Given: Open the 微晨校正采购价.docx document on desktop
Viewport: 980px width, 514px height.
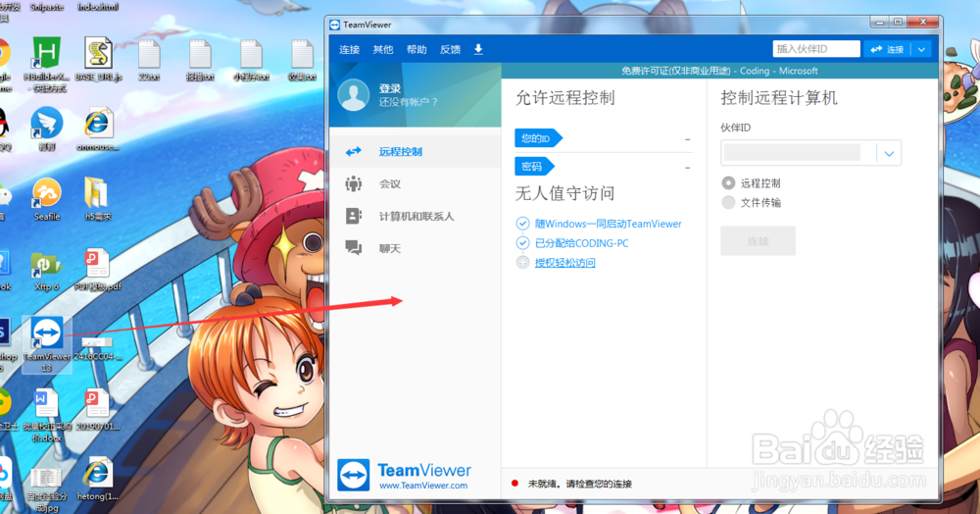Looking at the screenshot, I should pyautogui.click(x=47, y=414).
